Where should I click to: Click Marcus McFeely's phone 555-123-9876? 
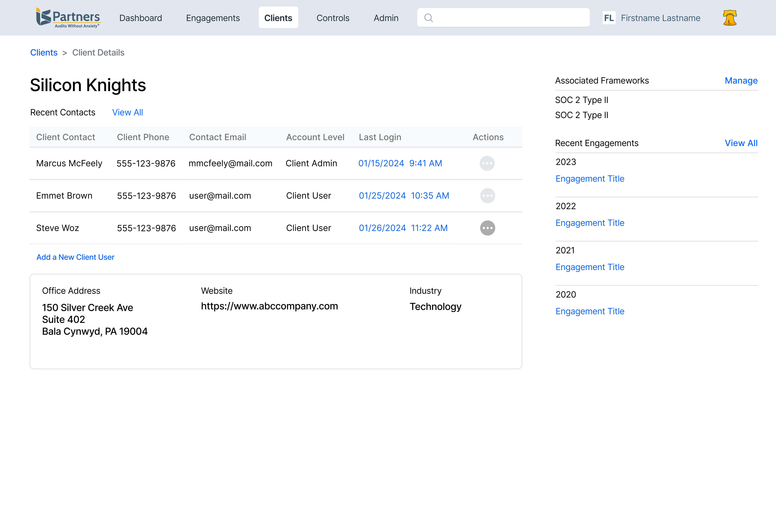[x=146, y=163]
